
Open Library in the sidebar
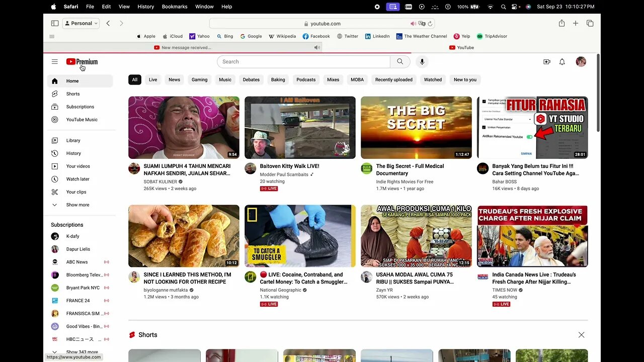point(80,140)
